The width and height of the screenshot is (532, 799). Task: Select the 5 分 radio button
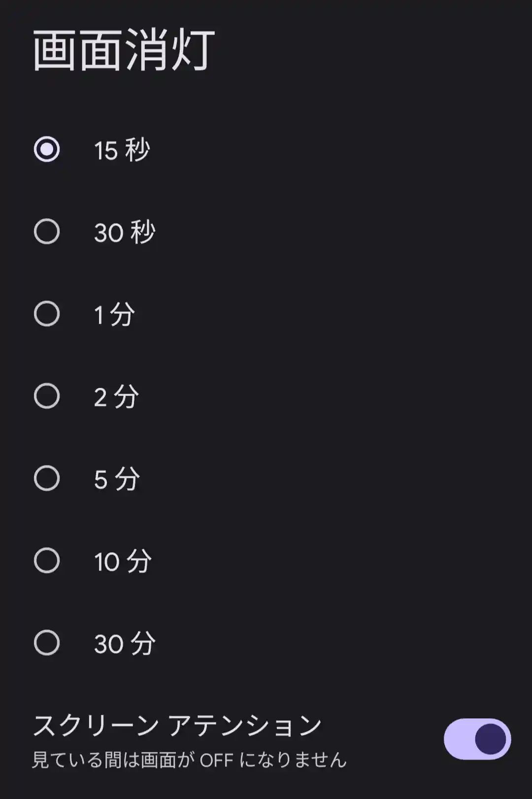47,478
